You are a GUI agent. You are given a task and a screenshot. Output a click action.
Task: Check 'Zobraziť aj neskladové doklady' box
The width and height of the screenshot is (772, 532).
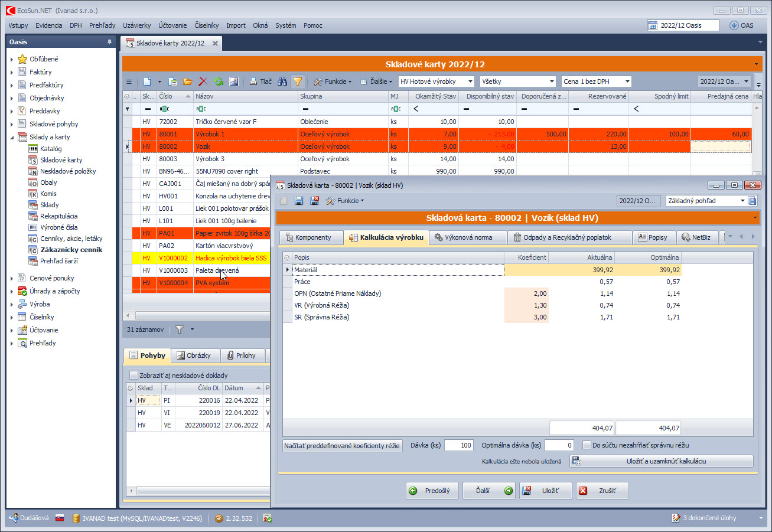[134, 375]
